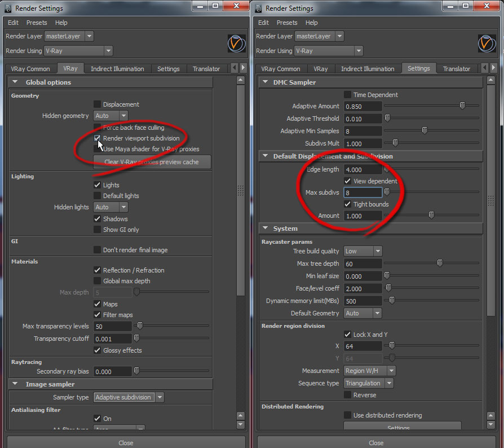The image size is (504, 448).
Task: Open Sequence type Triangulation dropdown
Action: 368,383
